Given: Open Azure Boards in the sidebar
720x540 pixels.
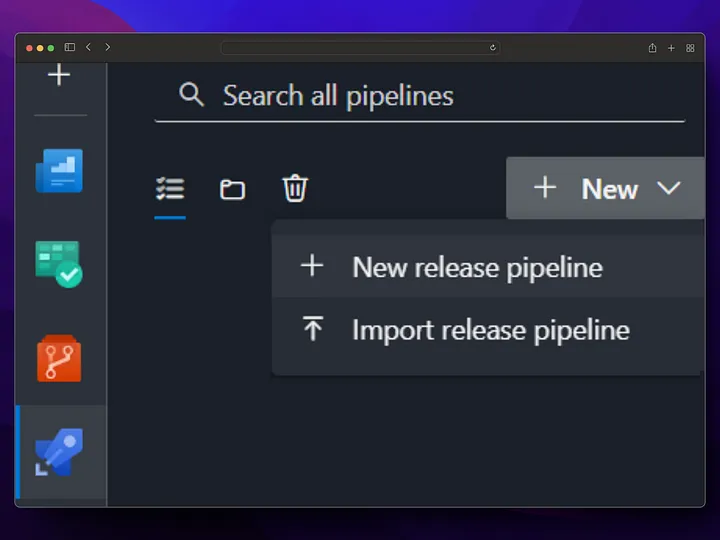Looking at the screenshot, I should tap(59, 264).
